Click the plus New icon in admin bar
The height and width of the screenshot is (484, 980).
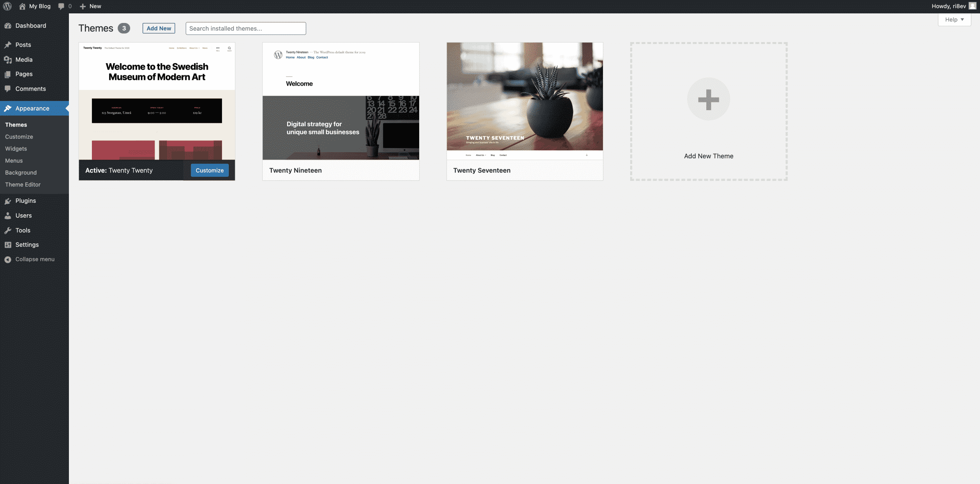click(82, 6)
